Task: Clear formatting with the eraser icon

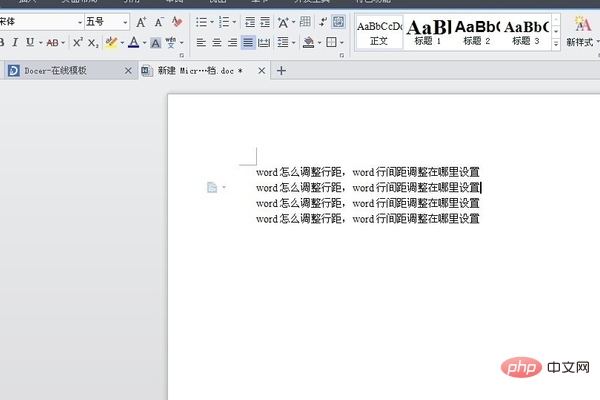Action: [177, 21]
